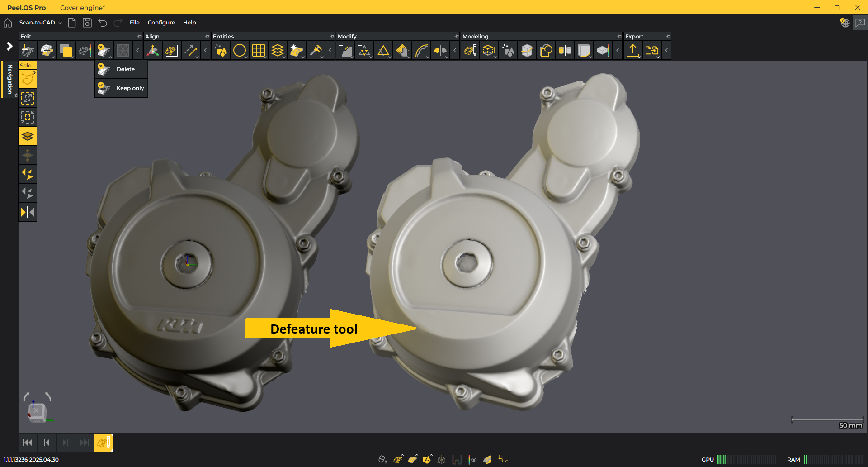This screenshot has width=868, height=467.
Task: Click the transfer files Export icon
Action: point(652,51)
